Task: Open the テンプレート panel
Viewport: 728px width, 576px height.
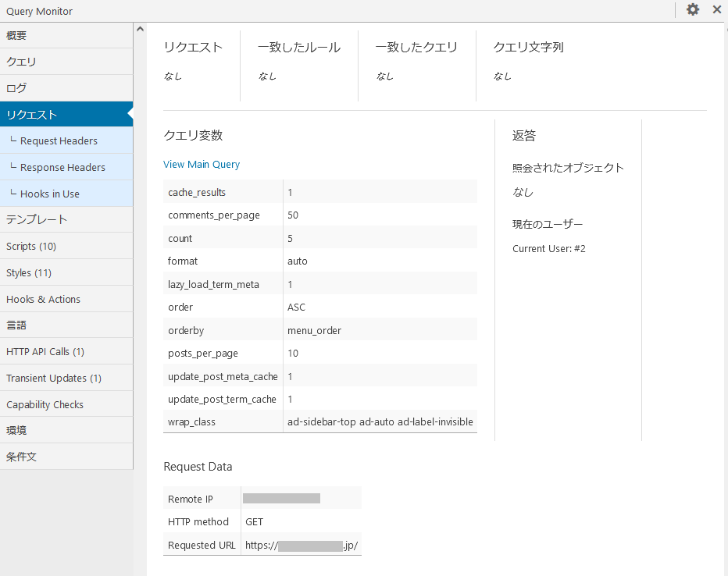Action: pyautogui.click(x=66, y=219)
